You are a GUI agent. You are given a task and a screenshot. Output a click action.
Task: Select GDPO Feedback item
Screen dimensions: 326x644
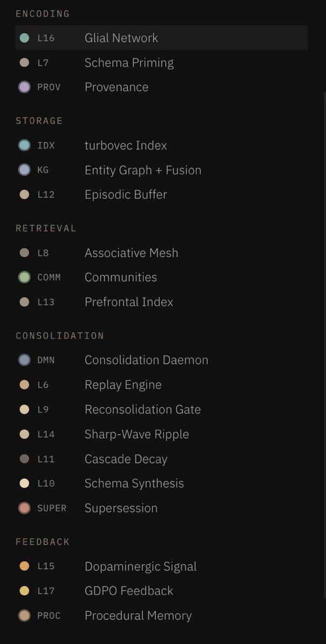point(161,591)
